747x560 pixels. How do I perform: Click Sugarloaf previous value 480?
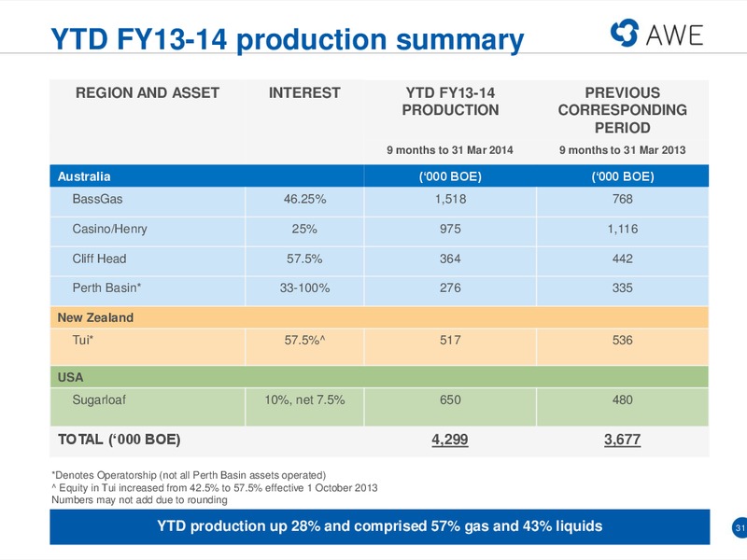coord(622,400)
